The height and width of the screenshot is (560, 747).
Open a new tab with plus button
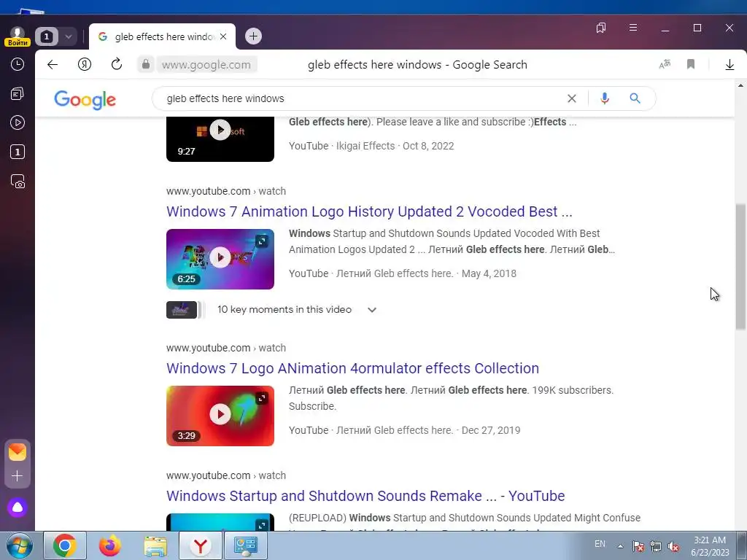pos(253,36)
